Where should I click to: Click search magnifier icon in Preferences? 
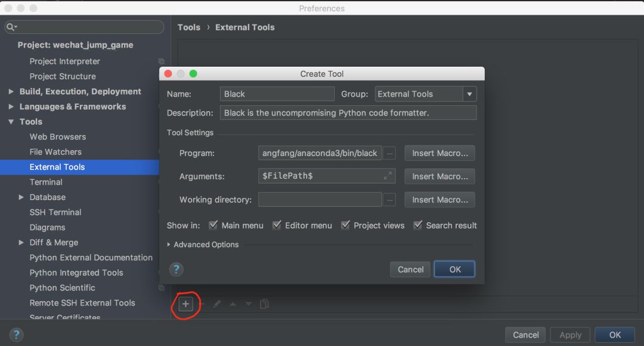pos(11,27)
